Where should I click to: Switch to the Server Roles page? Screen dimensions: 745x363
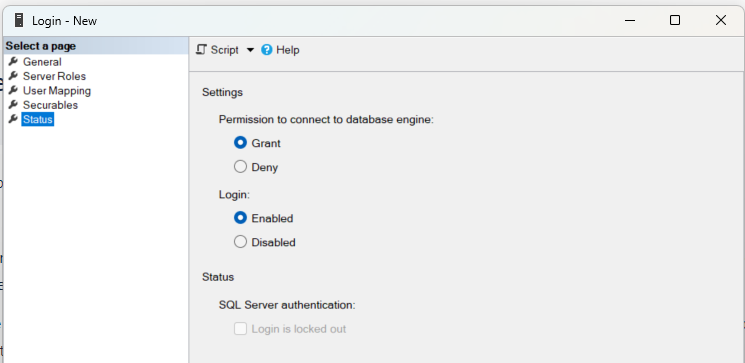coord(54,76)
